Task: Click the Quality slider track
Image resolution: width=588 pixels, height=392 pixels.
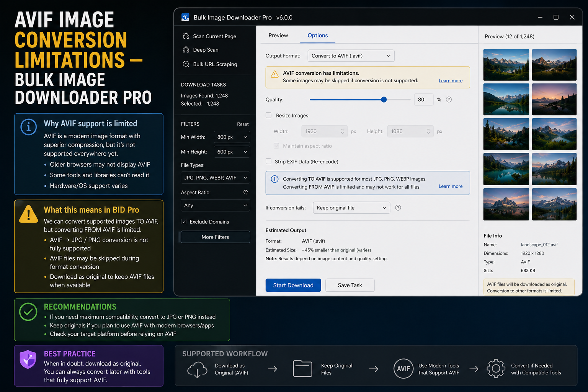Action: (x=360, y=100)
